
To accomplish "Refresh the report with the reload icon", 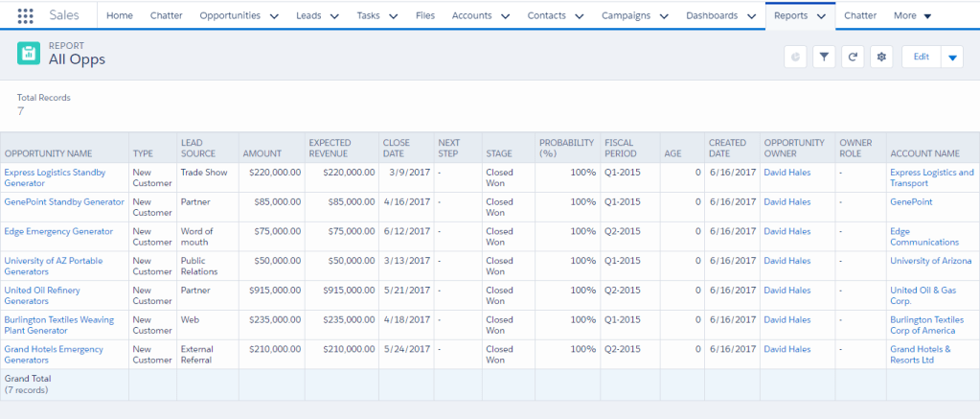I will [852, 57].
